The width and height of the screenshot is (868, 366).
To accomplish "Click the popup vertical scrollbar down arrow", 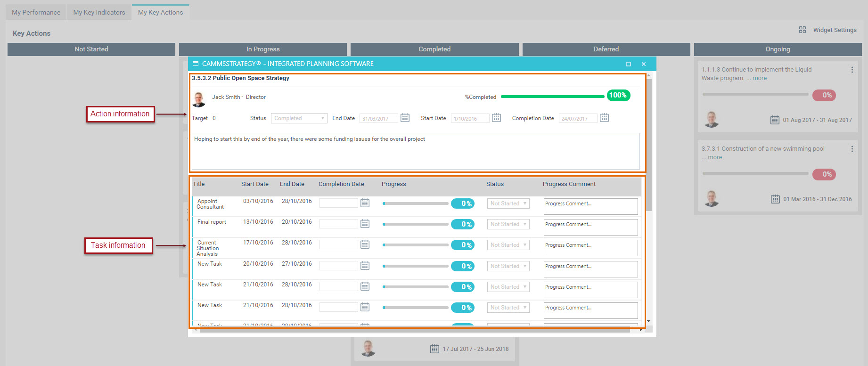I will click(x=649, y=321).
